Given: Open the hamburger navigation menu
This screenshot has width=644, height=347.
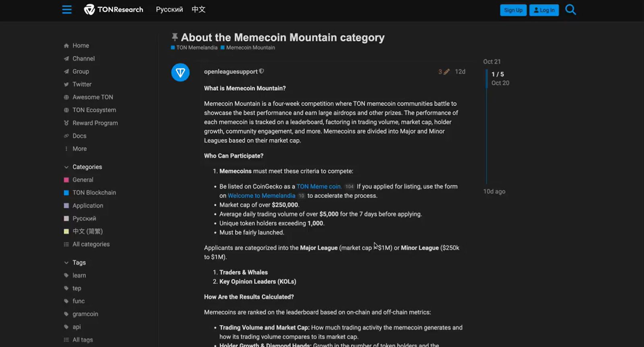Looking at the screenshot, I should (67, 9).
